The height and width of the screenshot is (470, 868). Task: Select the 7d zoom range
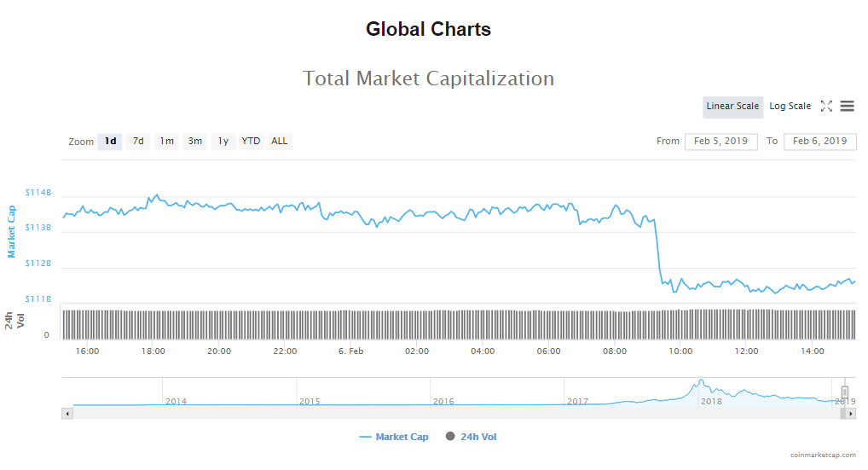[138, 142]
